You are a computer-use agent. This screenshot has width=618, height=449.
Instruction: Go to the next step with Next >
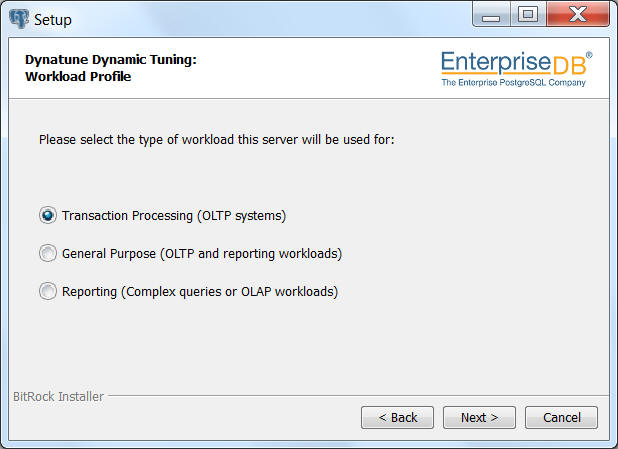click(479, 417)
